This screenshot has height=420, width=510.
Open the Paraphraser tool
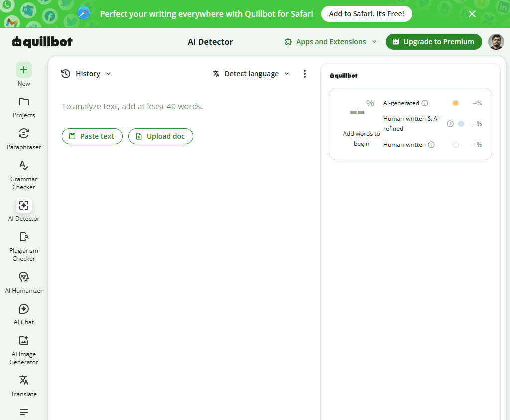(x=24, y=139)
